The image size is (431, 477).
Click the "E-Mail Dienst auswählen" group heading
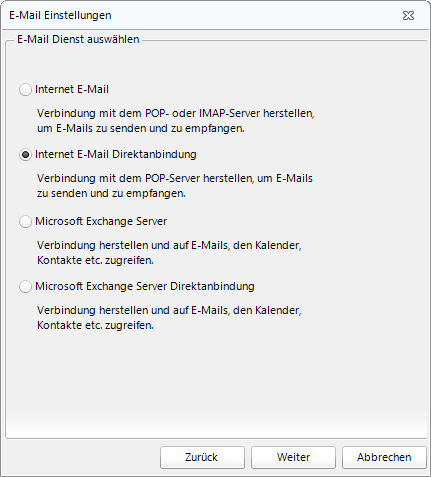pyautogui.click(x=78, y=39)
